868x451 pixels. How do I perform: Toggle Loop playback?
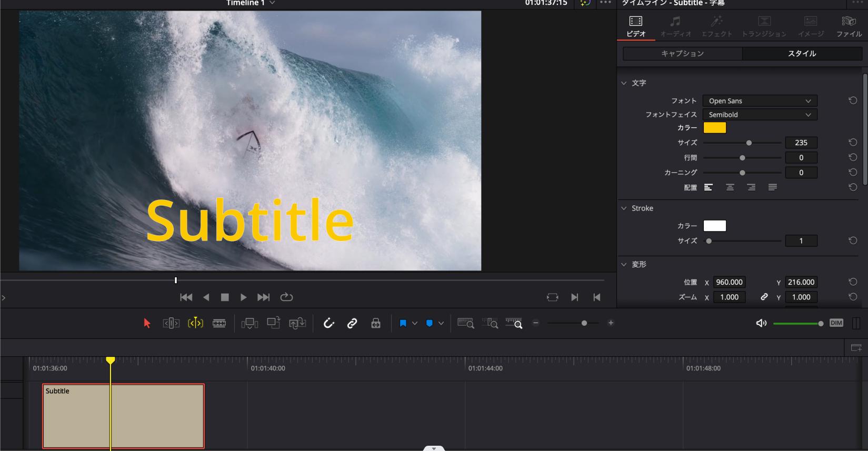click(x=286, y=297)
